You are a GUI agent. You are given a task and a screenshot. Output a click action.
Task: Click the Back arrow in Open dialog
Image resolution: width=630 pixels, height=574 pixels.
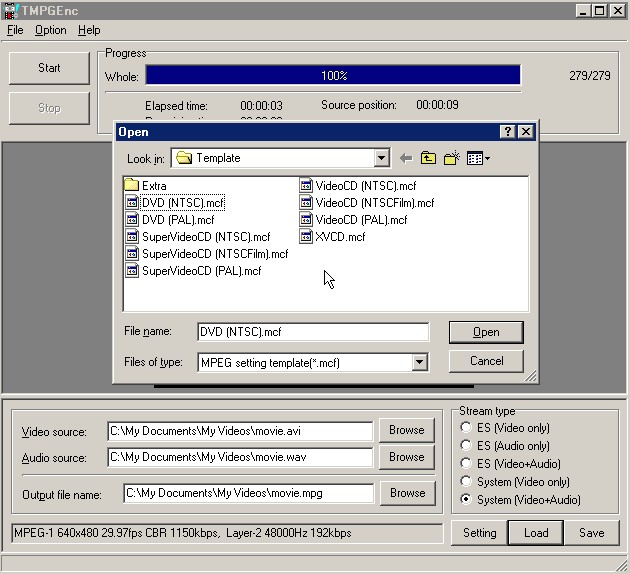(x=406, y=158)
